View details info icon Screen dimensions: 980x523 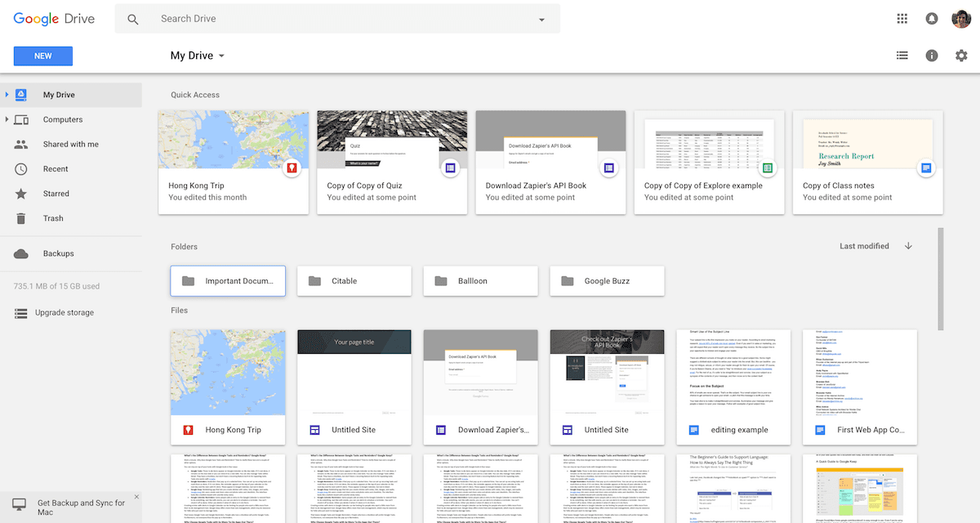pos(932,56)
